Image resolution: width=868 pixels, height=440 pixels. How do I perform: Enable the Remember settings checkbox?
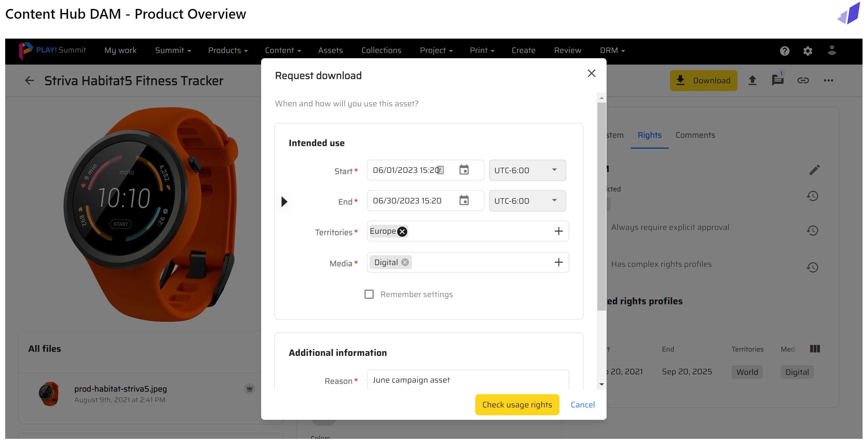[x=369, y=294]
